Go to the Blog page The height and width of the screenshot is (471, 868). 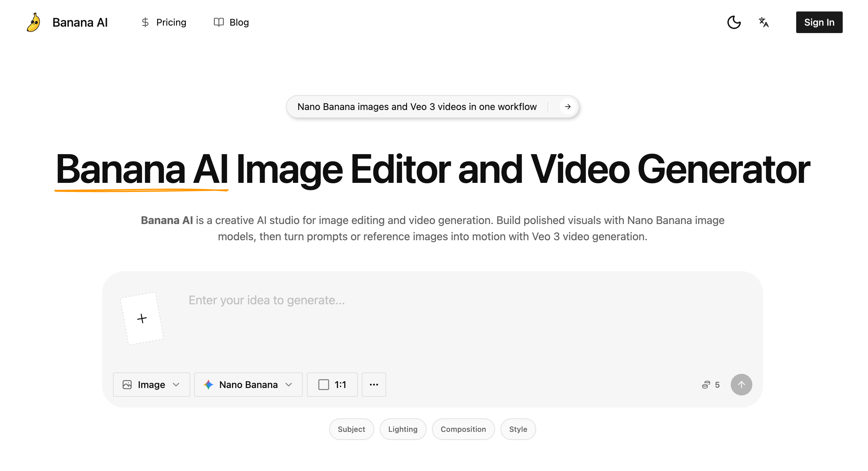tap(231, 22)
